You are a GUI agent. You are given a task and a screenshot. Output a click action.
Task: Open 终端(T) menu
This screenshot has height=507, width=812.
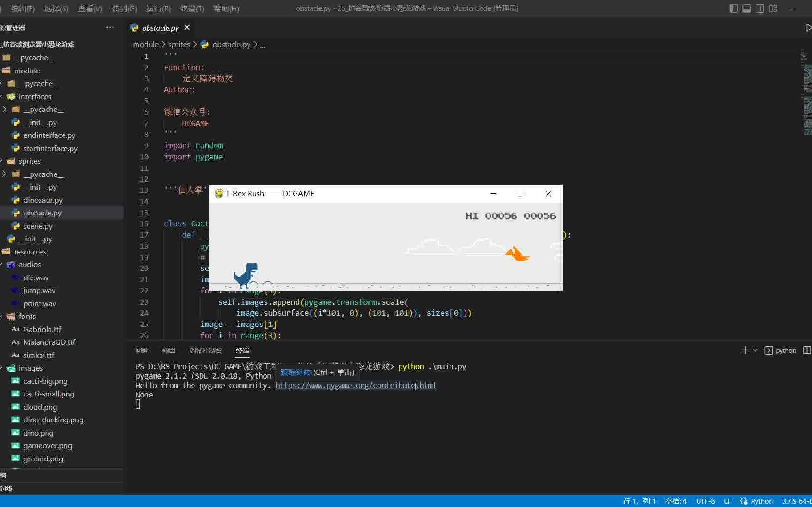(x=192, y=8)
